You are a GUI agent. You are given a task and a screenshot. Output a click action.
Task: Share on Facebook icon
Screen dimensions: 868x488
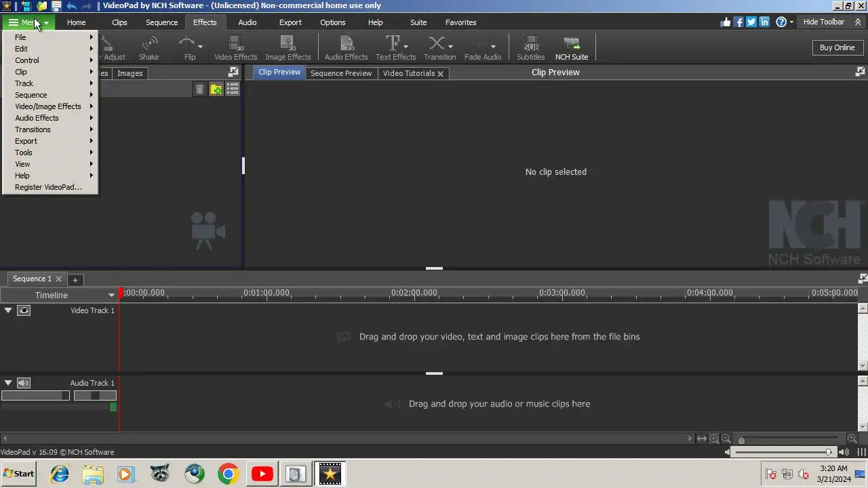[739, 22]
